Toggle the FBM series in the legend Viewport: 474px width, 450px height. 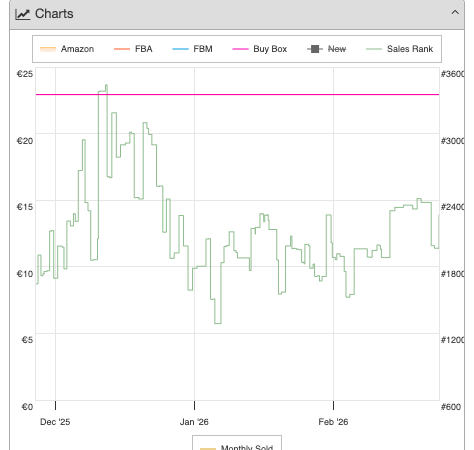click(x=192, y=49)
